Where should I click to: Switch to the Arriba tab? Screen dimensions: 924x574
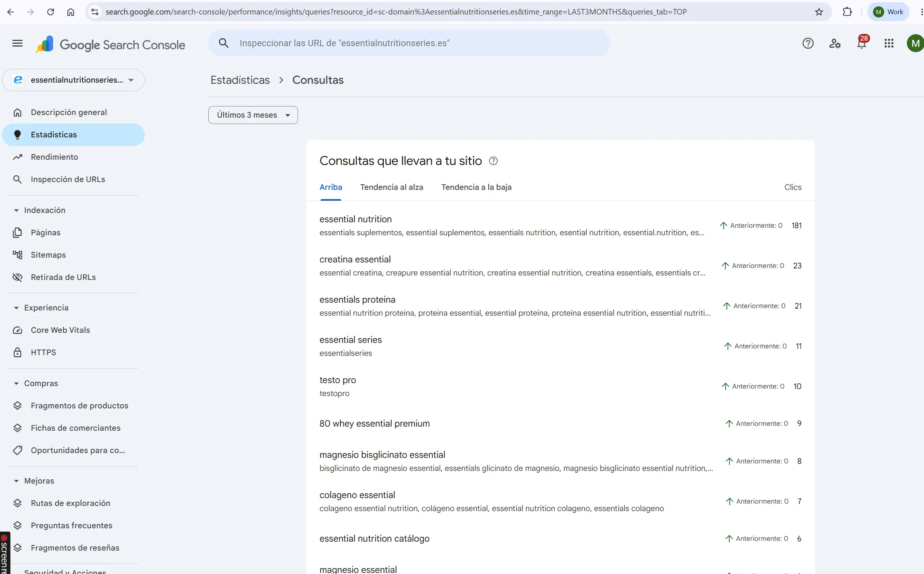pyautogui.click(x=331, y=187)
